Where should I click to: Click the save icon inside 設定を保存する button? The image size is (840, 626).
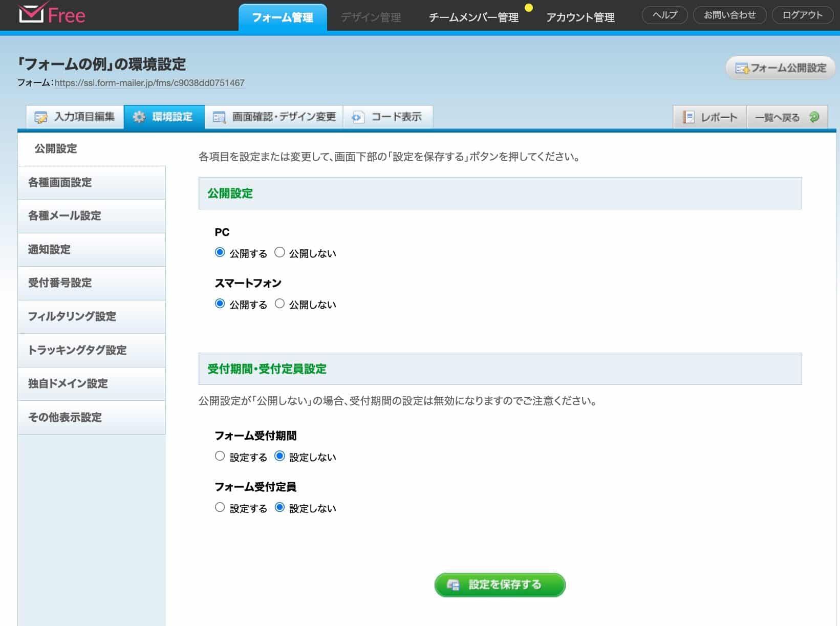pyautogui.click(x=455, y=585)
